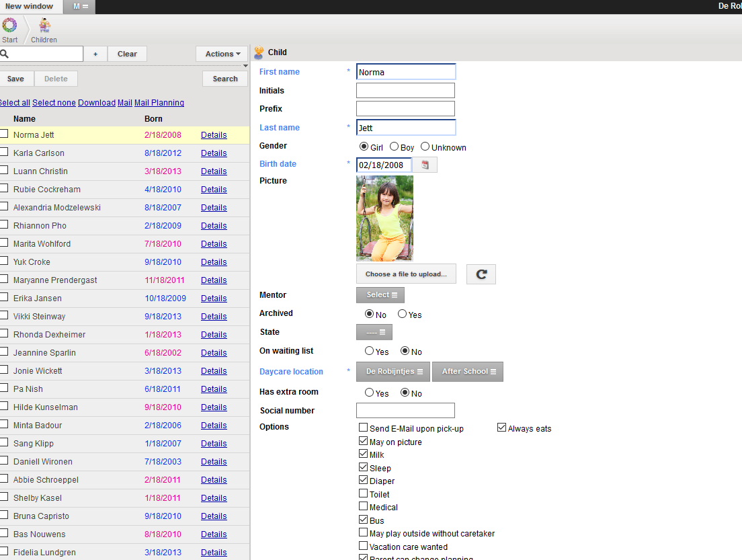This screenshot has height=560, width=742.
Task: Click the Search button
Action: pyautogui.click(x=225, y=79)
